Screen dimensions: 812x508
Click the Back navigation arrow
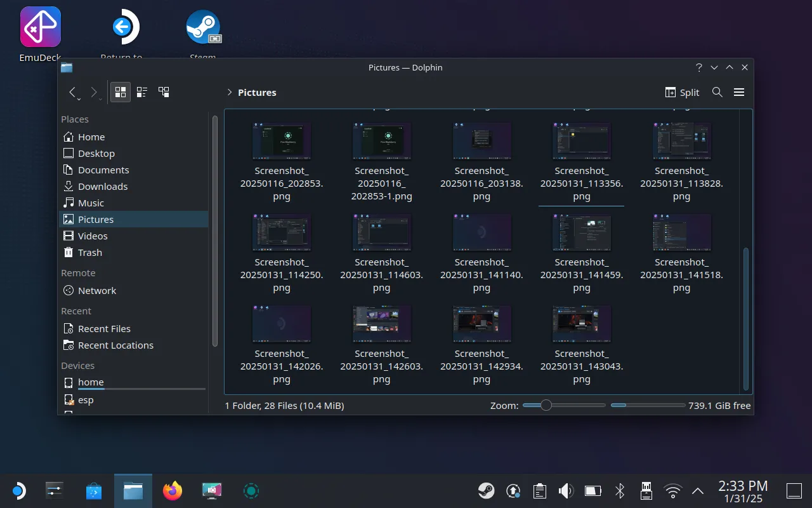point(73,92)
